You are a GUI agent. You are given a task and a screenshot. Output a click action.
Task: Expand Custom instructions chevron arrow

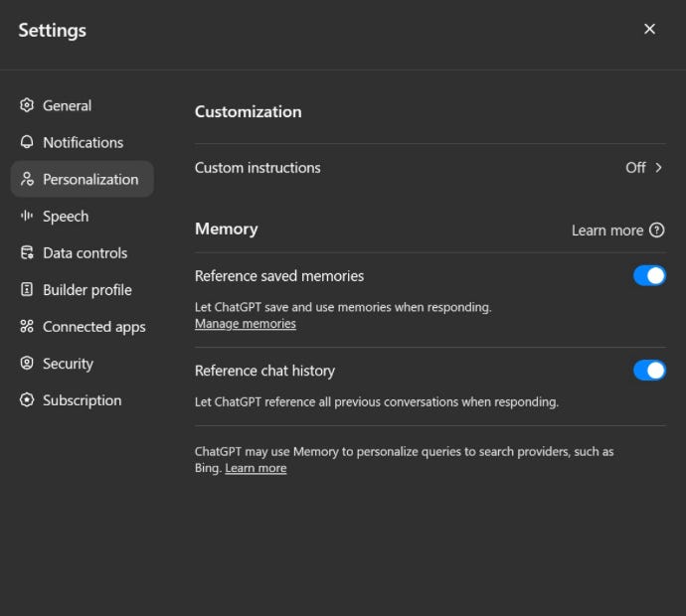(658, 168)
